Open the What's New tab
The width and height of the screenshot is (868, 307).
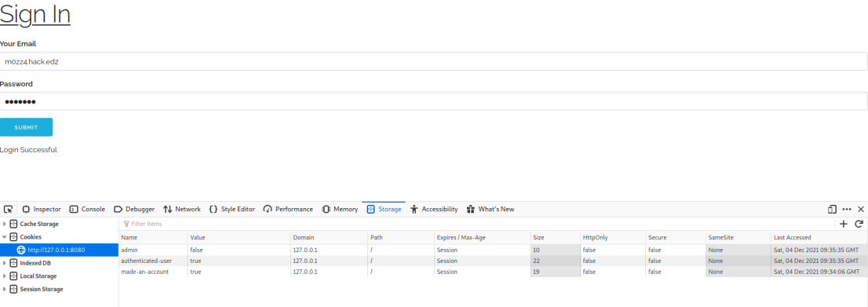pyautogui.click(x=491, y=210)
